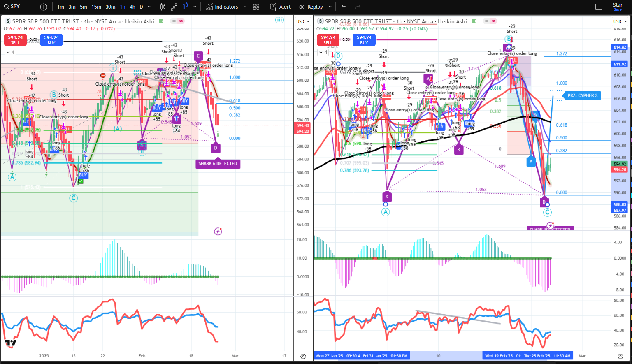Open the Indicators dialog

click(222, 7)
